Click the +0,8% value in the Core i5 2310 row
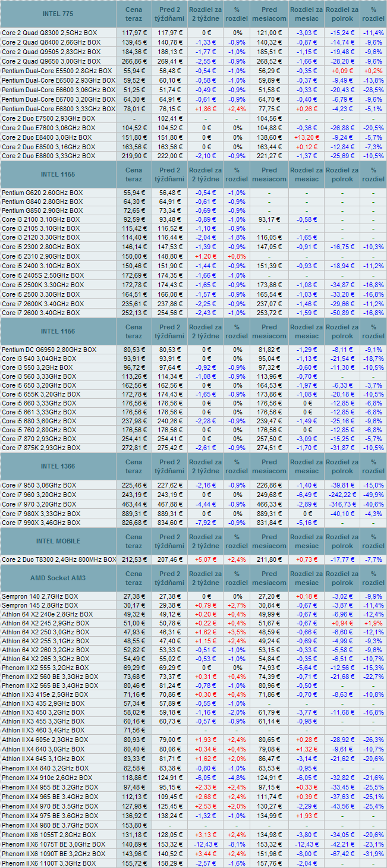 237,257
